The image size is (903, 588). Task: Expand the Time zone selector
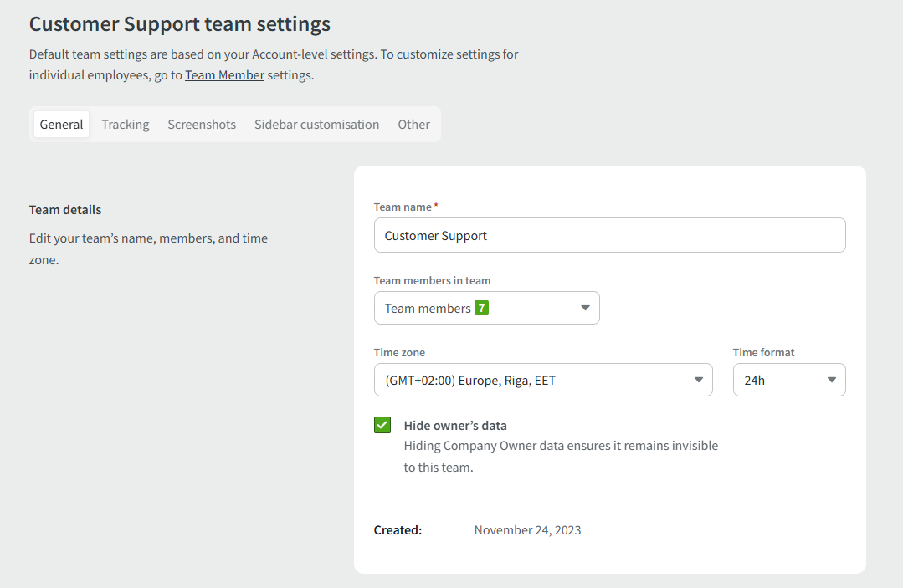pos(542,380)
